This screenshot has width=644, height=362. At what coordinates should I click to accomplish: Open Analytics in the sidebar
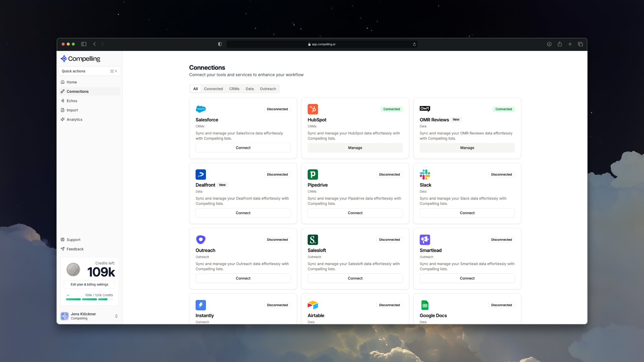(x=74, y=119)
